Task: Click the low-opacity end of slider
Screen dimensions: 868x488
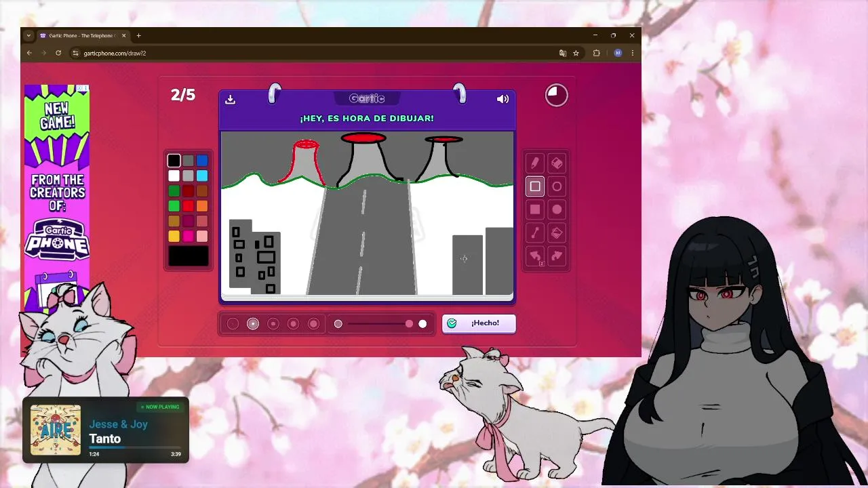Action: [x=338, y=324]
